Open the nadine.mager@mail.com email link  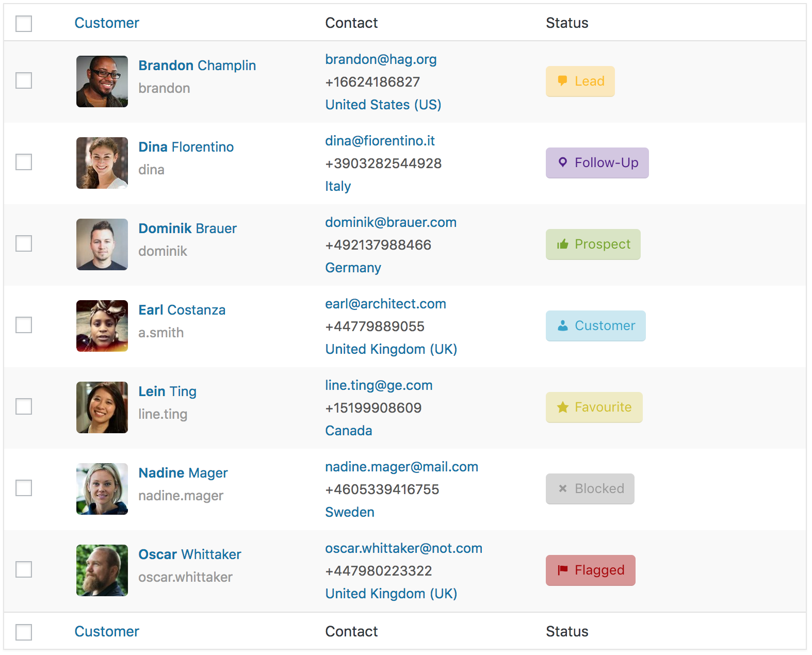(x=401, y=467)
